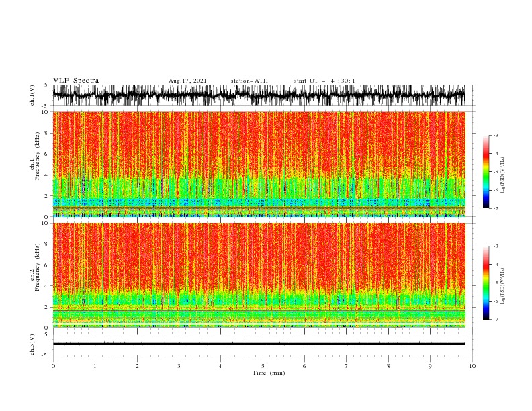Click the ch.2 spectrogram plot area
The width and height of the screenshot is (532, 411).
(259, 275)
